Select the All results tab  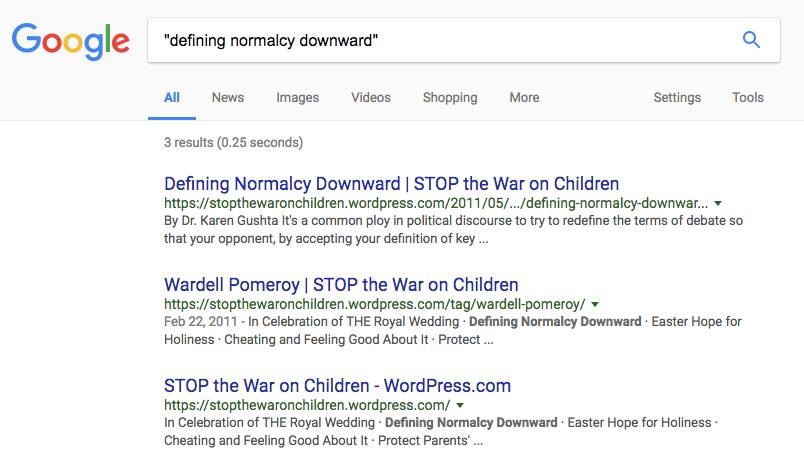click(x=172, y=97)
